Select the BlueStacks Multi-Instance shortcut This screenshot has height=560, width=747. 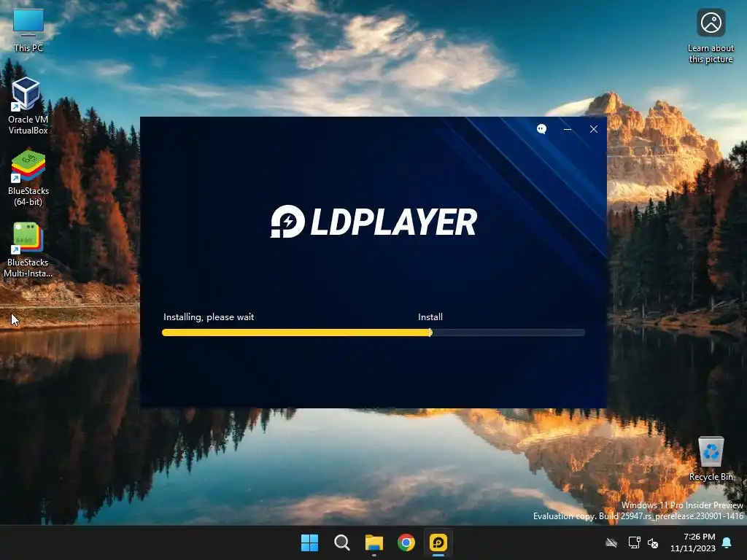pyautogui.click(x=28, y=249)
